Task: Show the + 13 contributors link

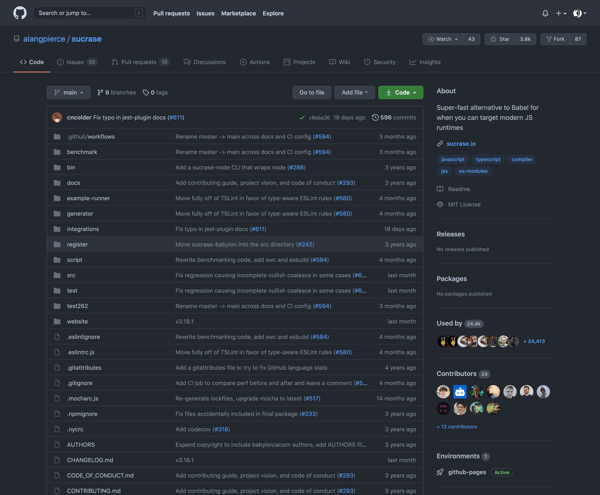Action: 457,427
